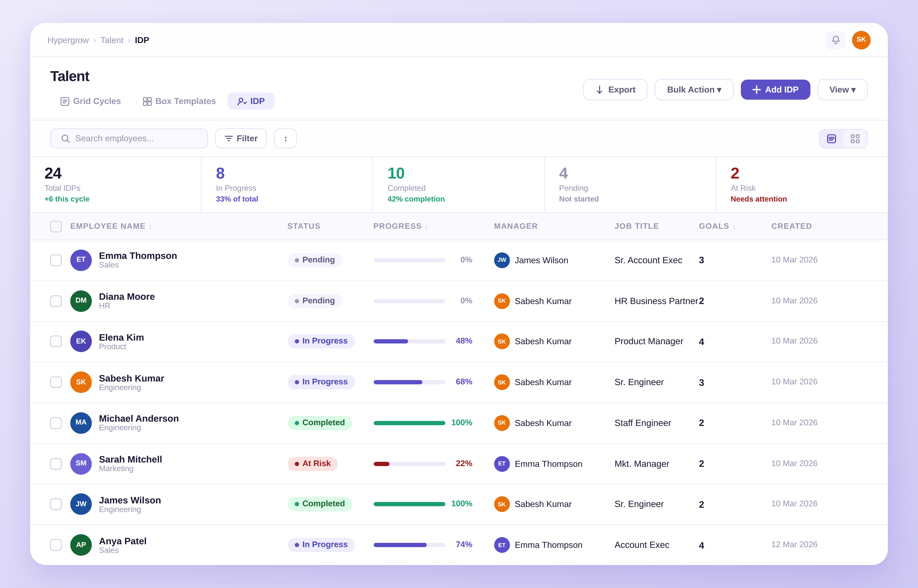Click the Search employees input field
The width and height of the screenshot is (918, 588).
point(129,138)
